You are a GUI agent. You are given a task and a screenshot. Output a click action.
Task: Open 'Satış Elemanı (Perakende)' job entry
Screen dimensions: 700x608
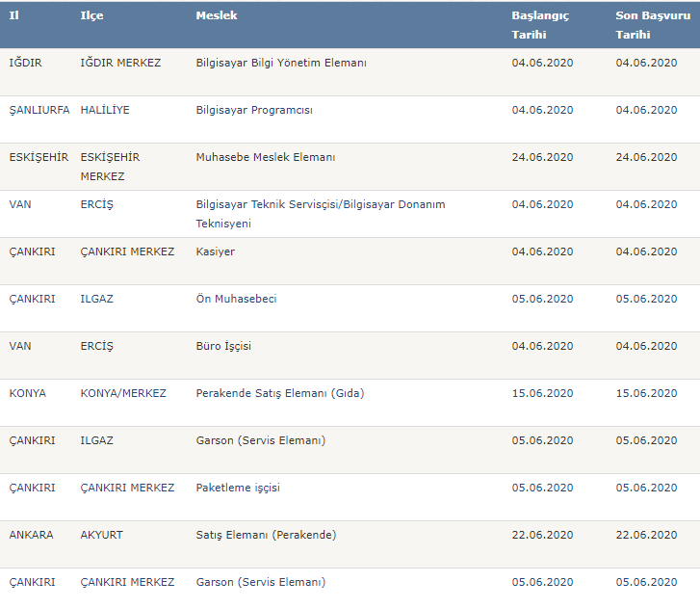click(266, 535)
